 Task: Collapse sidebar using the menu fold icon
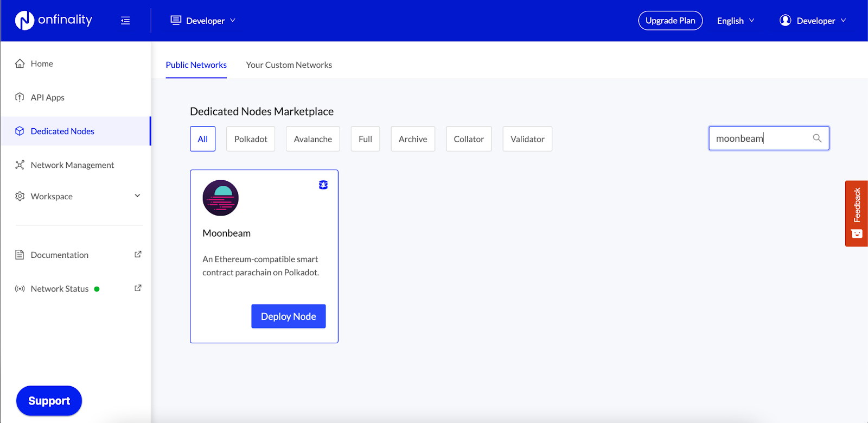[125, 21]
